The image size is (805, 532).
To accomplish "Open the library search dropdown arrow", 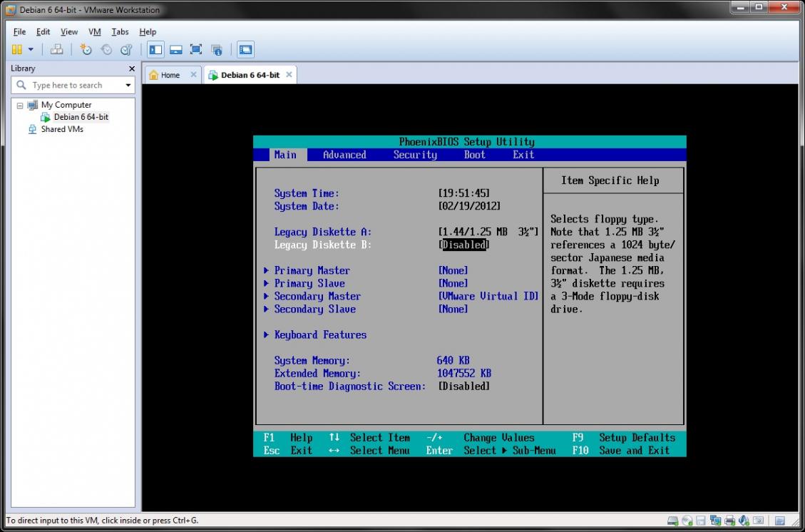I will (128, 86).
